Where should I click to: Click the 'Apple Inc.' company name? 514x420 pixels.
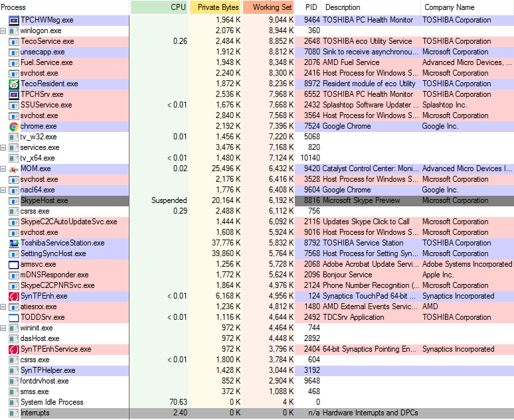point(438,275)
